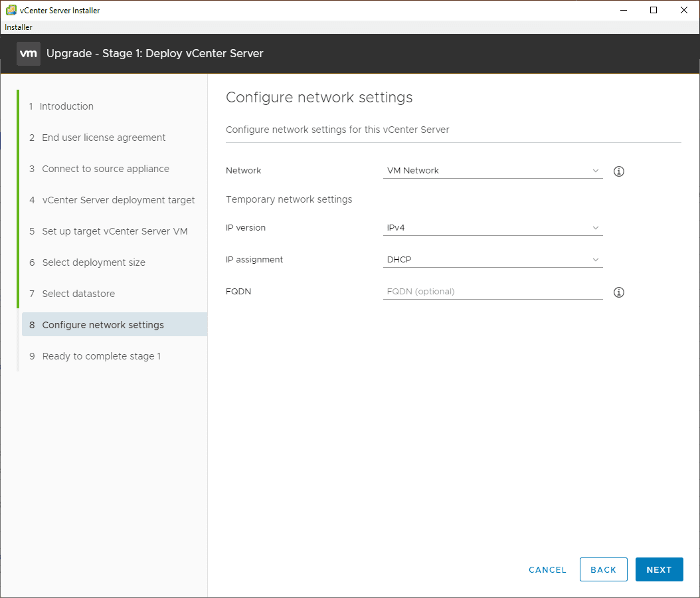Expand the IP version dropdown
The width and height of the screenshot is (700, 598).
[493, 228]
